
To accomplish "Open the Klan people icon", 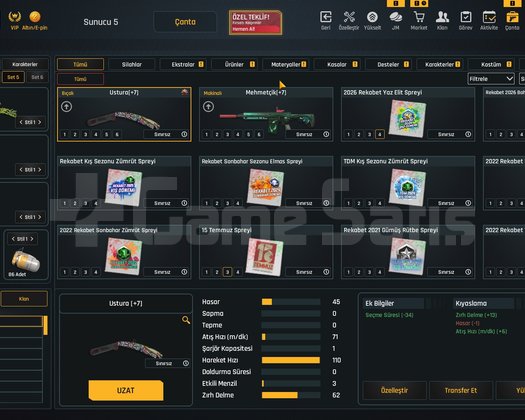I will pos(442,17).
